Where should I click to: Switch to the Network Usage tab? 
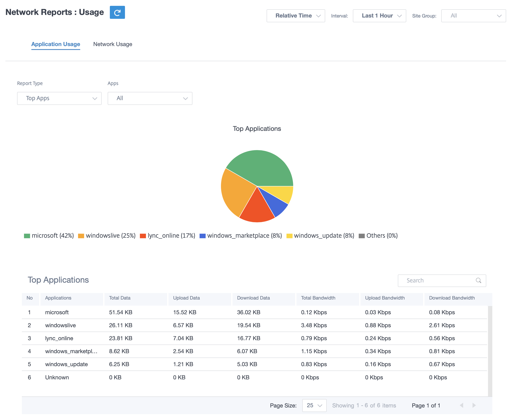(x=113, y=44)
